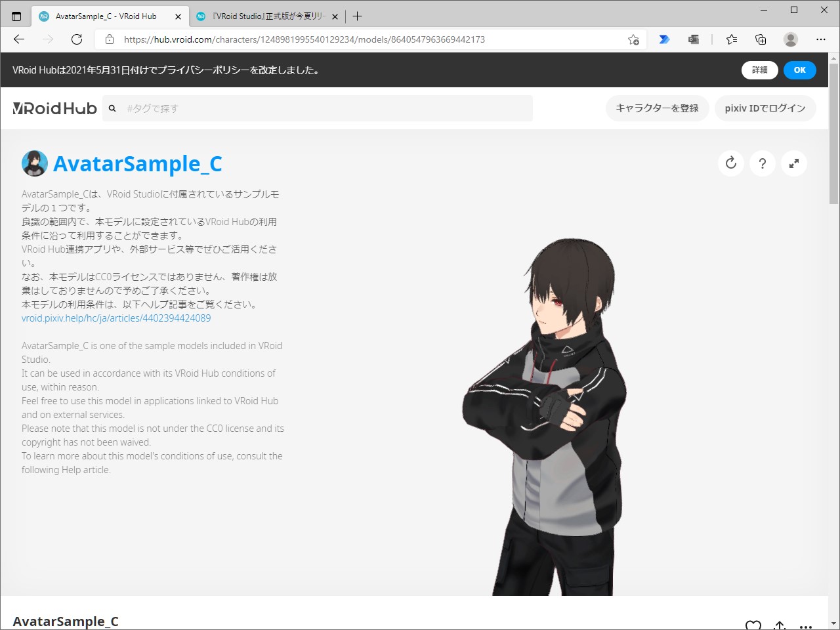Viewport: 840px width, 630px height.
Task: Open the browser profile menu
Action: [x=790, y=39]
